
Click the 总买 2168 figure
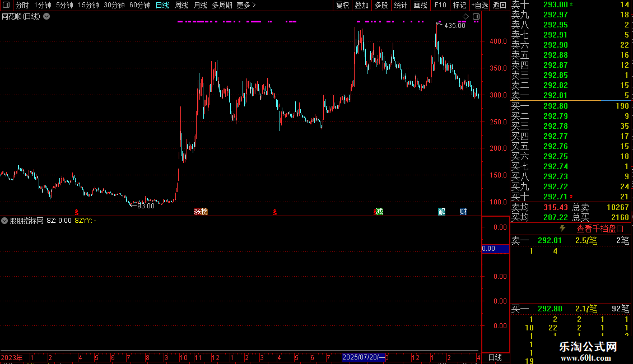point(620,217)
